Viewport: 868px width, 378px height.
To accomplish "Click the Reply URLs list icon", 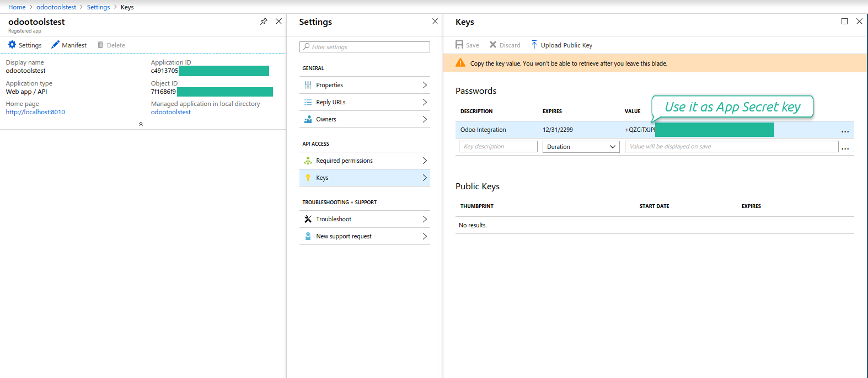I will (308, 102).
